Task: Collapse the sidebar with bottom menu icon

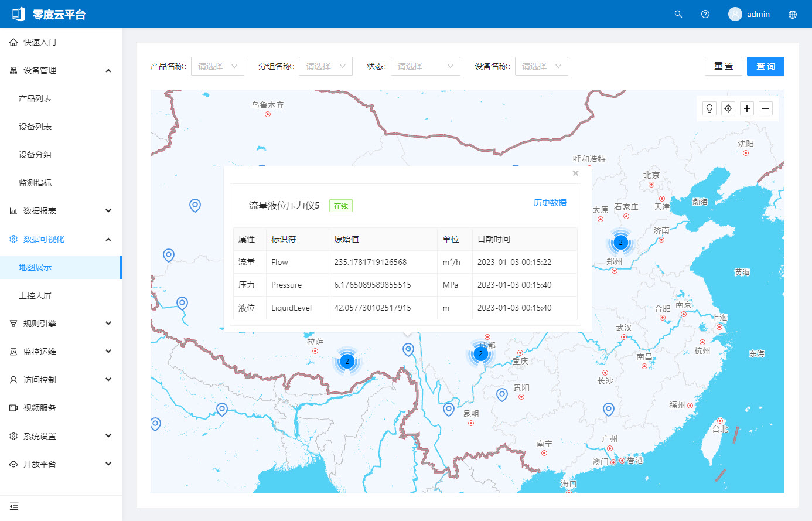Action: click(x=14, y=506)
